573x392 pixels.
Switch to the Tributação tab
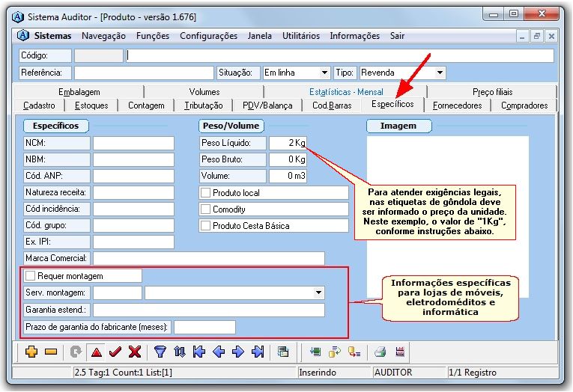click(202, 105)
